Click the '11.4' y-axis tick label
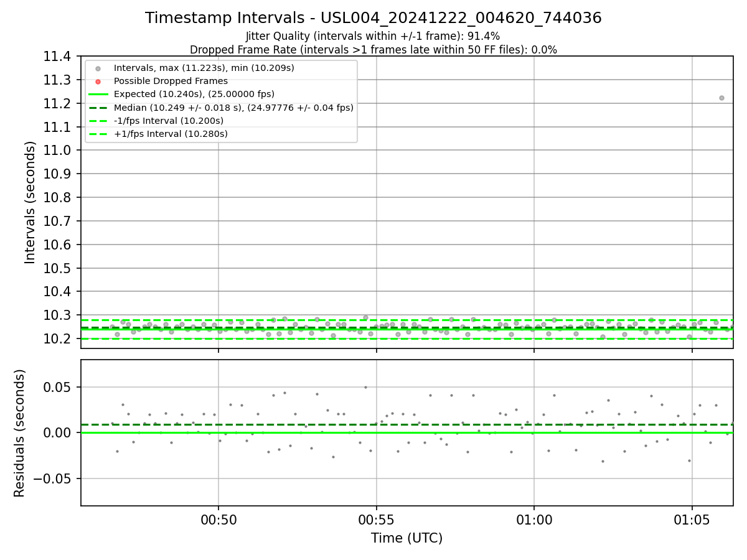Screen dimensions: 747x560 tap(57, 57)
